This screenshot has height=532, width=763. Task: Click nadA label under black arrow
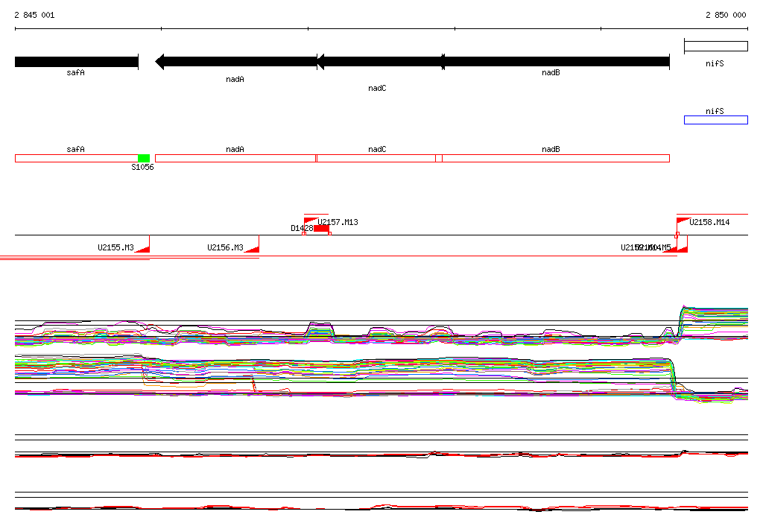235,79
